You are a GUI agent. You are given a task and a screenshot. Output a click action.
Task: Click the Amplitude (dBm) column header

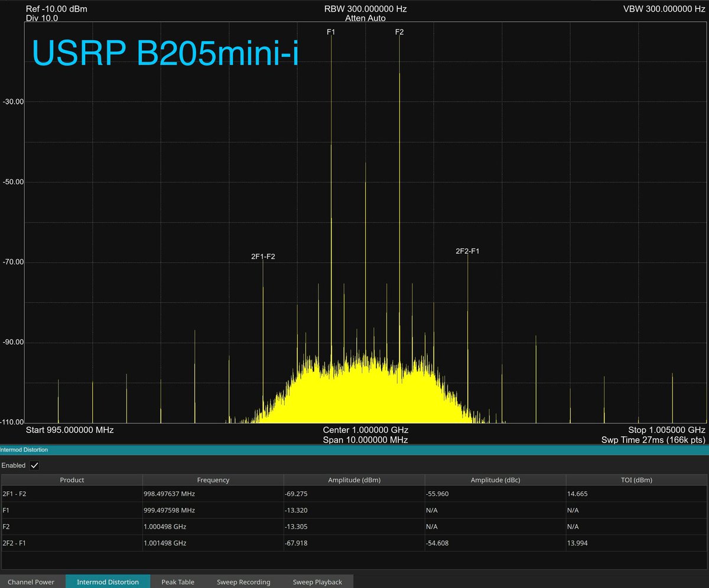(354, 480)
